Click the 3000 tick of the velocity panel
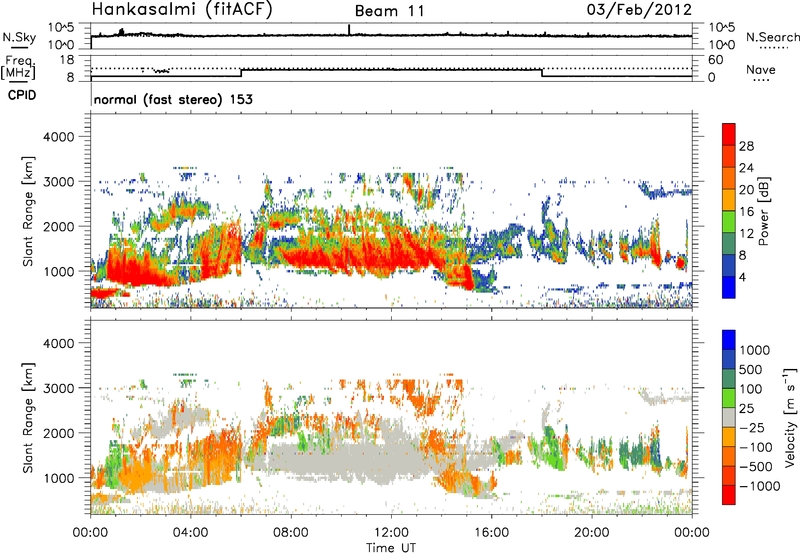The image size is (800, 554). [x=61, y=388]
